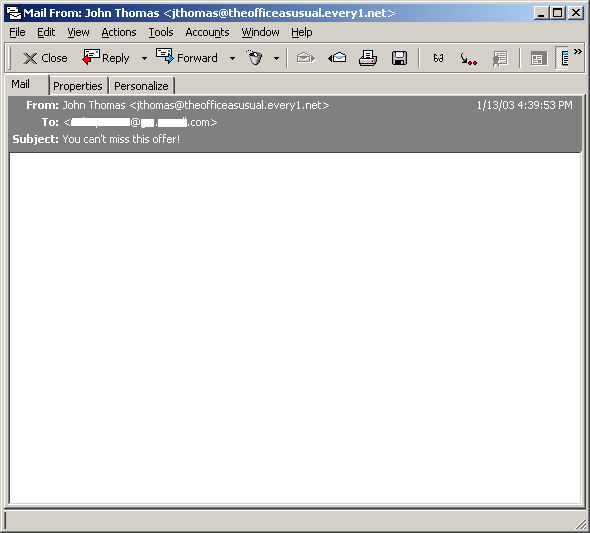Image resolution: width=590 pixels, height=533 pixels.
Task: Reply to John Thomas's message
Action: 106,58
